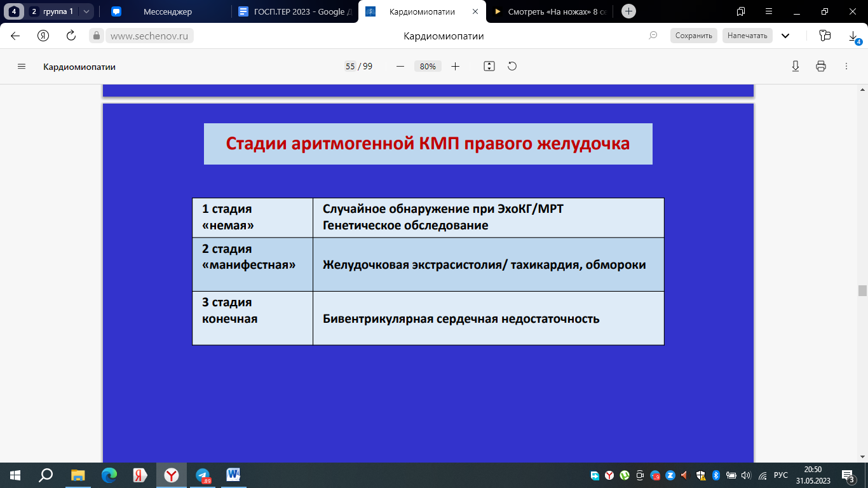Click the fit-to-page icon
Screen dimensions: 868x488
click(x=489, y=66)
